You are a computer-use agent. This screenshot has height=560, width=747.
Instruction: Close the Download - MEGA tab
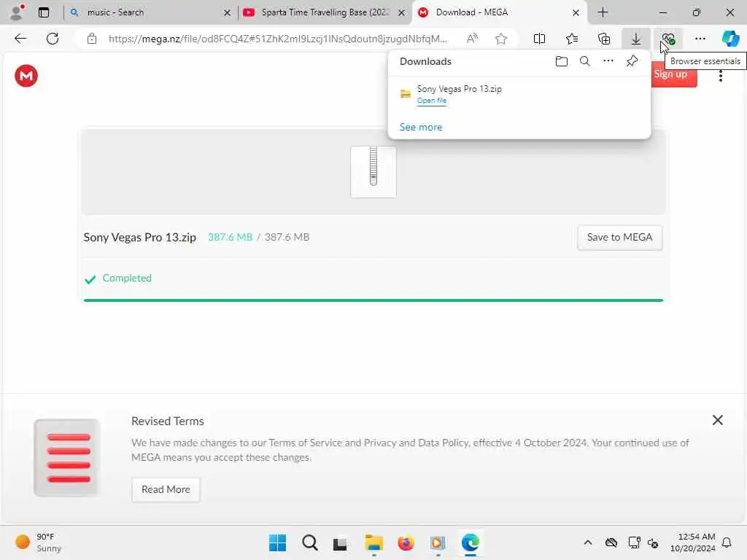(576, 13)
